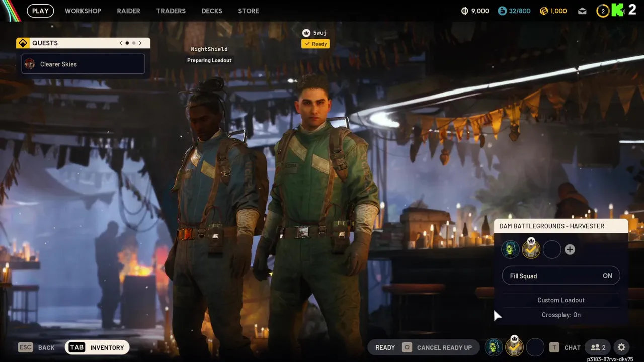Open the CHAT panel

click(572, 347)
